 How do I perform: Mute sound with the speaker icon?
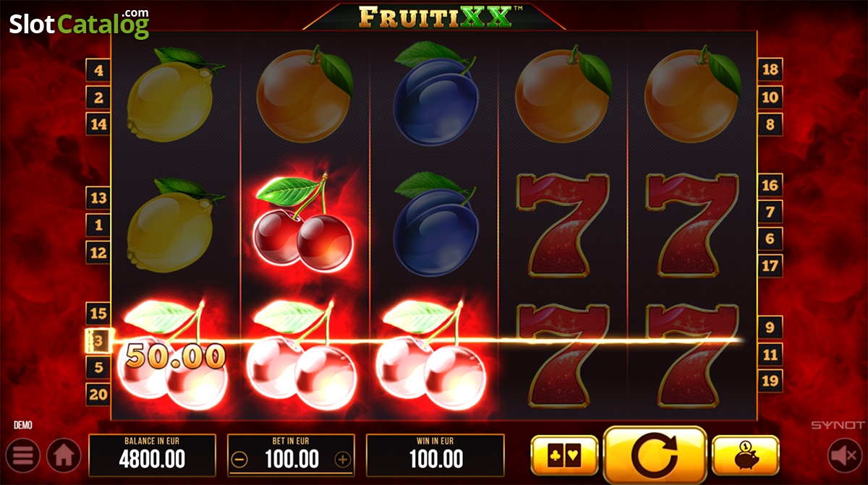[x=844, y=456]
